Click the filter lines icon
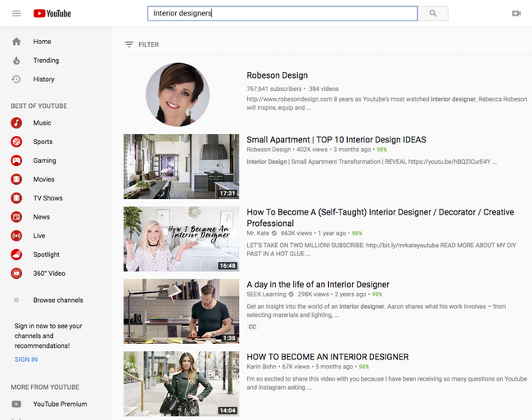Image resolution: width=532 pixels, height=420 pixels. (129, 44)
